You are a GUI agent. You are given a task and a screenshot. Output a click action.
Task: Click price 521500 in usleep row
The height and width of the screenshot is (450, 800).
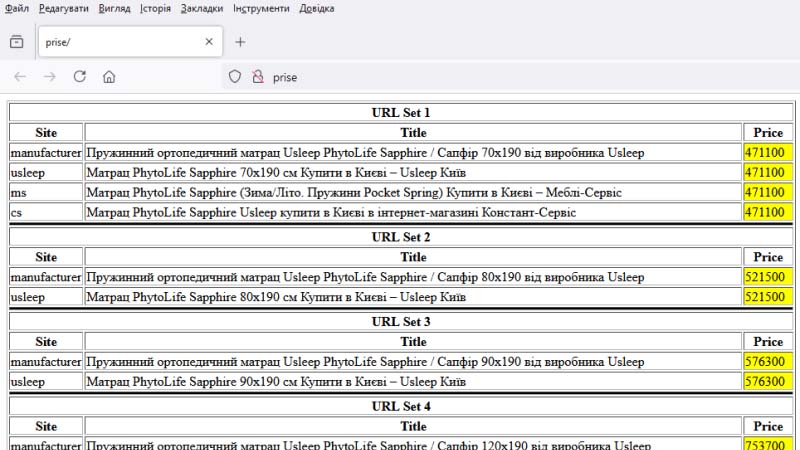click(768, 297)
